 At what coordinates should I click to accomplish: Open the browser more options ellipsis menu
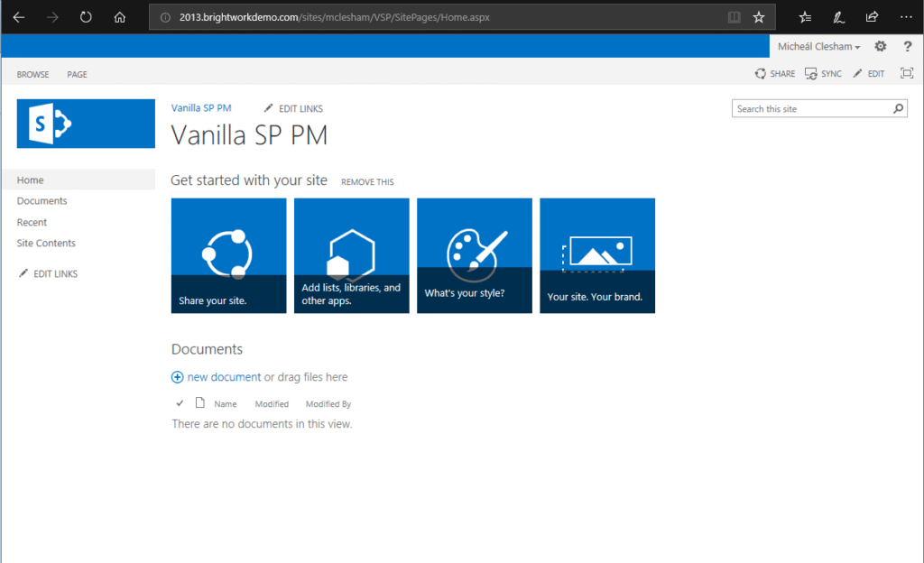pyautogui.click(x=906, y=17)
